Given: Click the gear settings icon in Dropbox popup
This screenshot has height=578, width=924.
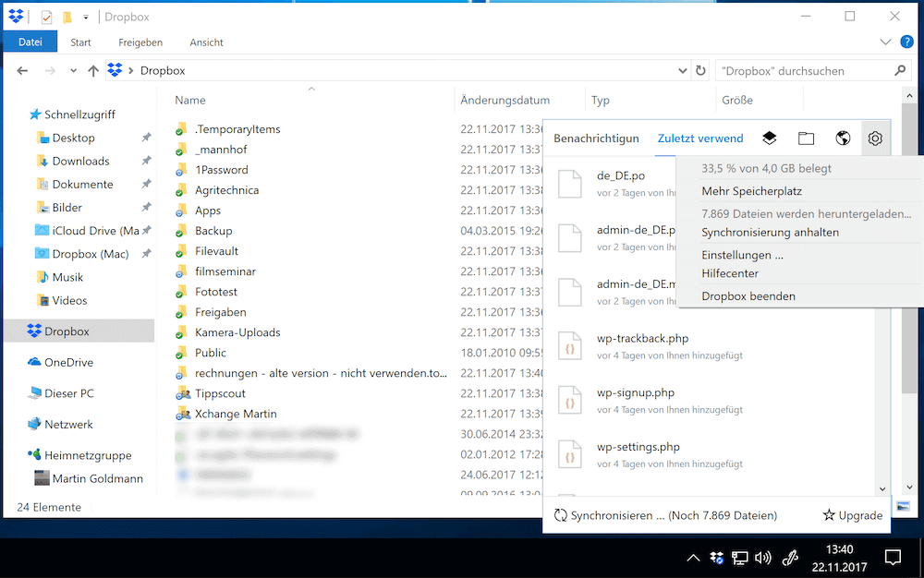Looking at the screenshot, I should point(875,138).
